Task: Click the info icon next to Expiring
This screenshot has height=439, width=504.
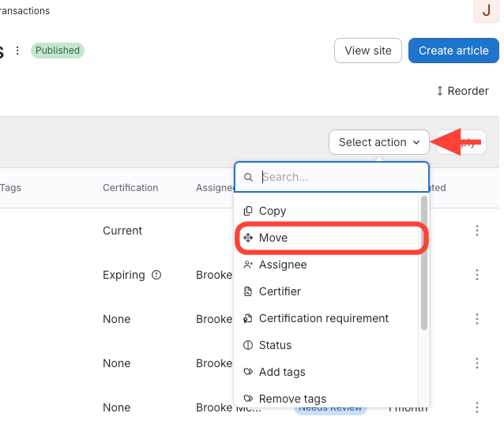Action: tap(156, 275)
